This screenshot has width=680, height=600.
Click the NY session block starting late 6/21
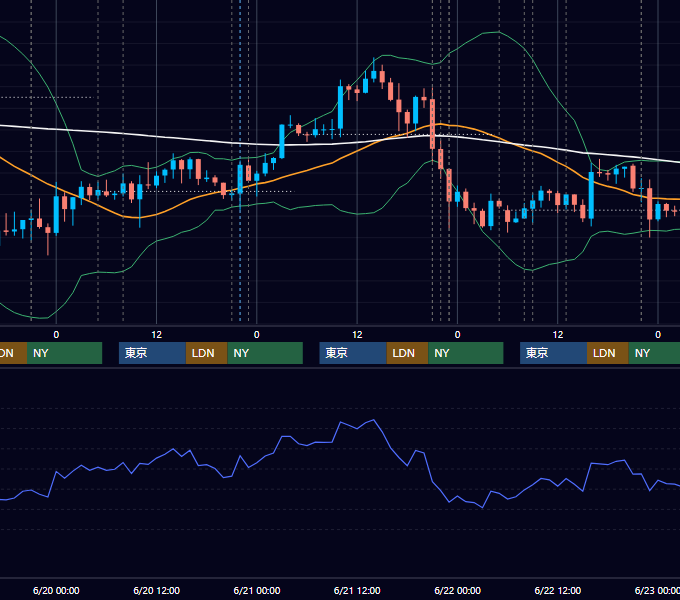coord(466,353)
